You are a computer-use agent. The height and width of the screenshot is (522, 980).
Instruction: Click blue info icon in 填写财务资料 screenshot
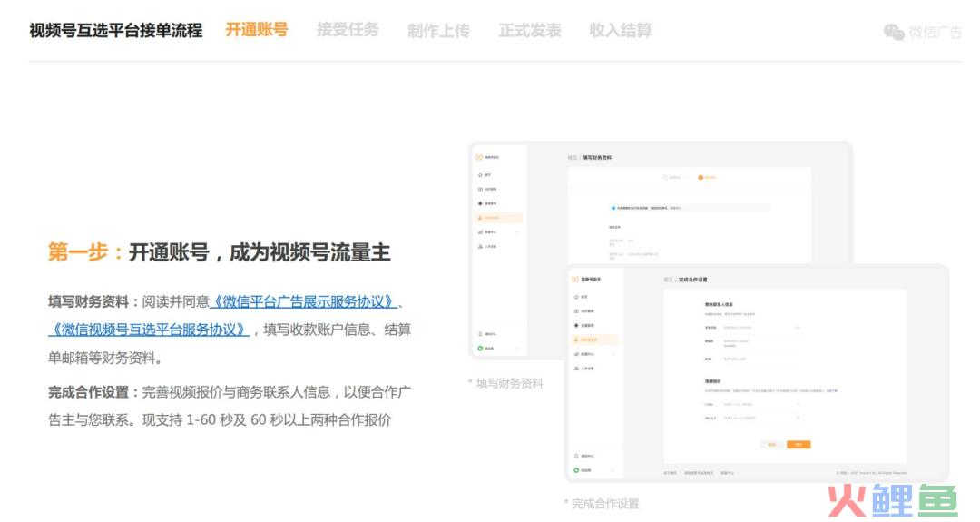613,208
